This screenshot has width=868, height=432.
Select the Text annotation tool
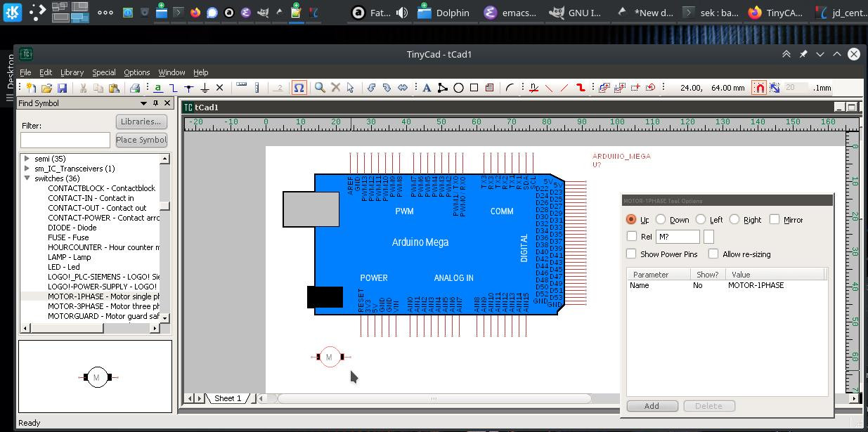[x=427, y=88]
